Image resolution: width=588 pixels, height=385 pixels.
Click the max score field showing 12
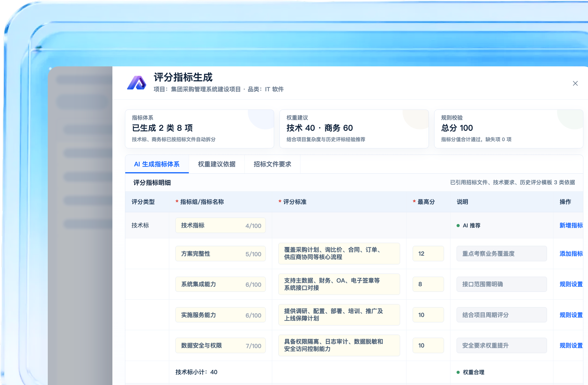click(x=428, y=254)
